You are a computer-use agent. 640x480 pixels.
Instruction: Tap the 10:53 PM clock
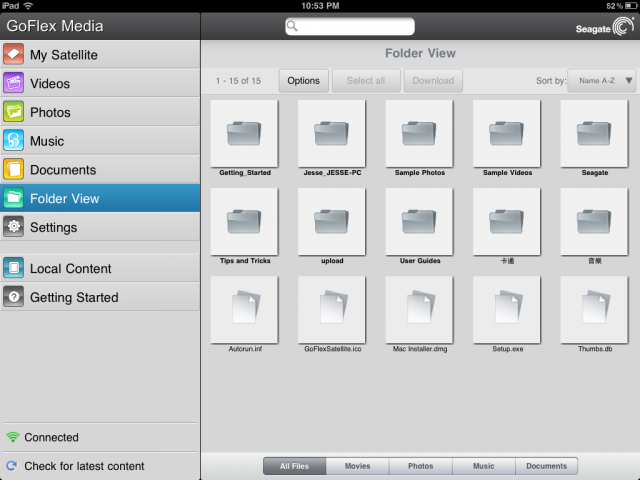pos(320,6)
